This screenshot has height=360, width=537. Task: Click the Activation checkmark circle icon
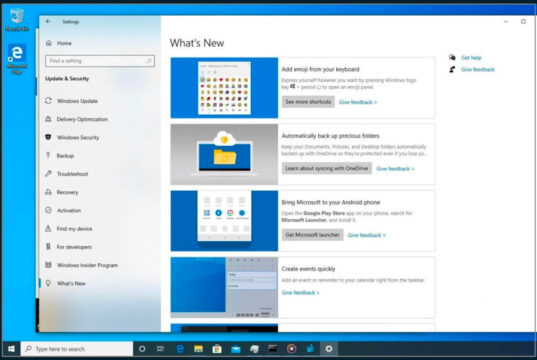(48, 210)
